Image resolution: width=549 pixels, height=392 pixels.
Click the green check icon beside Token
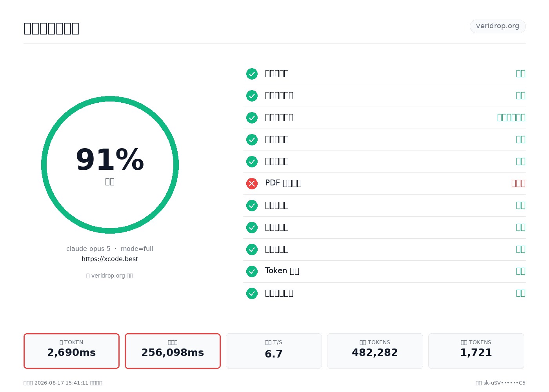252,271
